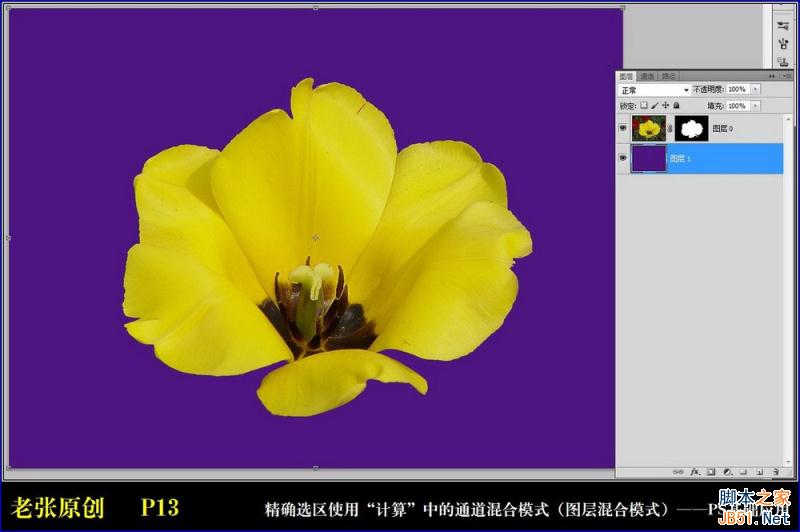The height and width of the screenshot is (532, 800).
Task: Lock image pixels brush icon
Action: point(655,105)
